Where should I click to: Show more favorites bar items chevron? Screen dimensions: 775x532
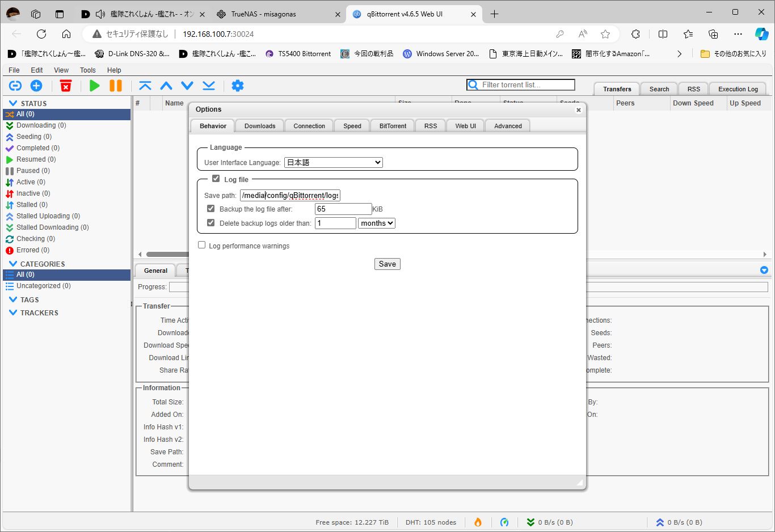point(680,54)
